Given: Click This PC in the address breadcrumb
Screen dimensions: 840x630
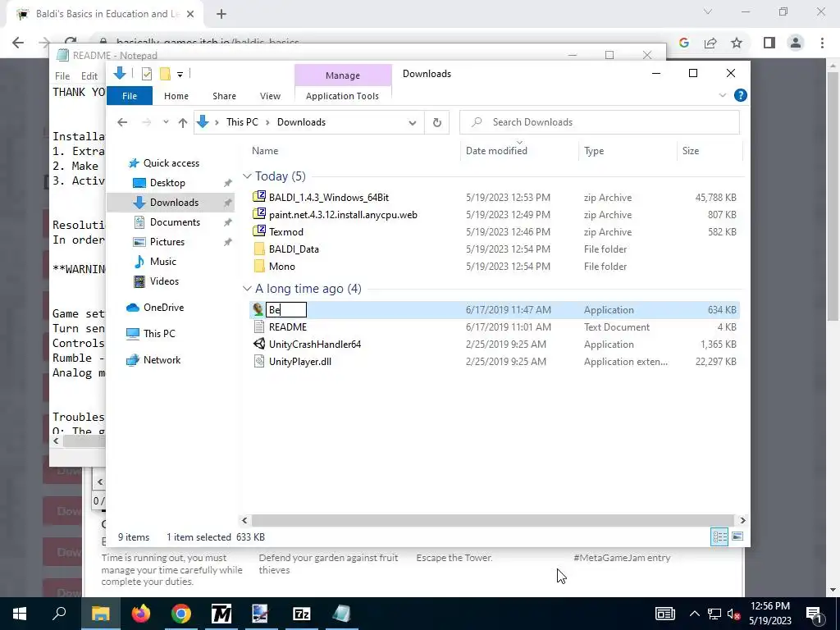Looking at the screenshot, I should (242, 122).
